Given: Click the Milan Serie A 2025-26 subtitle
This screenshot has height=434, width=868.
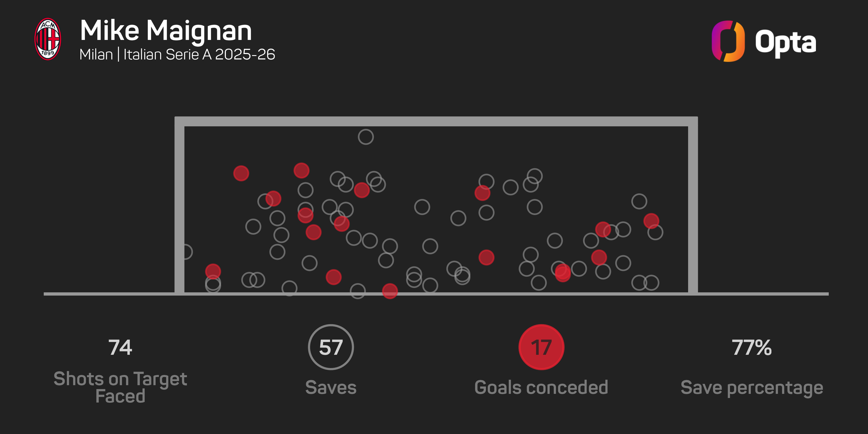Looking at the screenshot, I should point(177,55).
